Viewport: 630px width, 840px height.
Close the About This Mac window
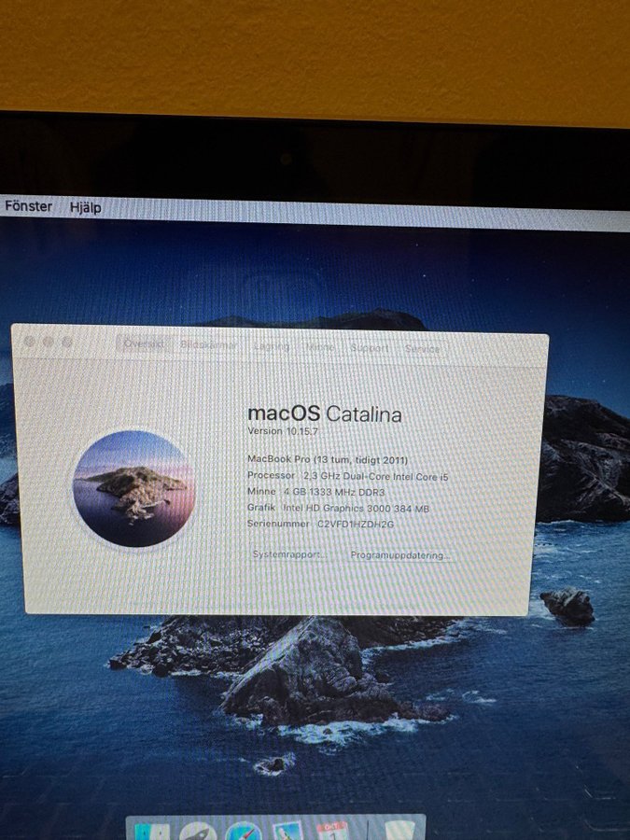[30, 342]
